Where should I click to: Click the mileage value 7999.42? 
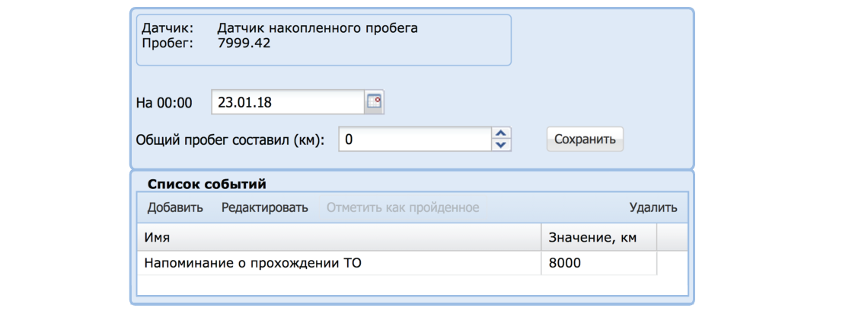coord(244,43)
